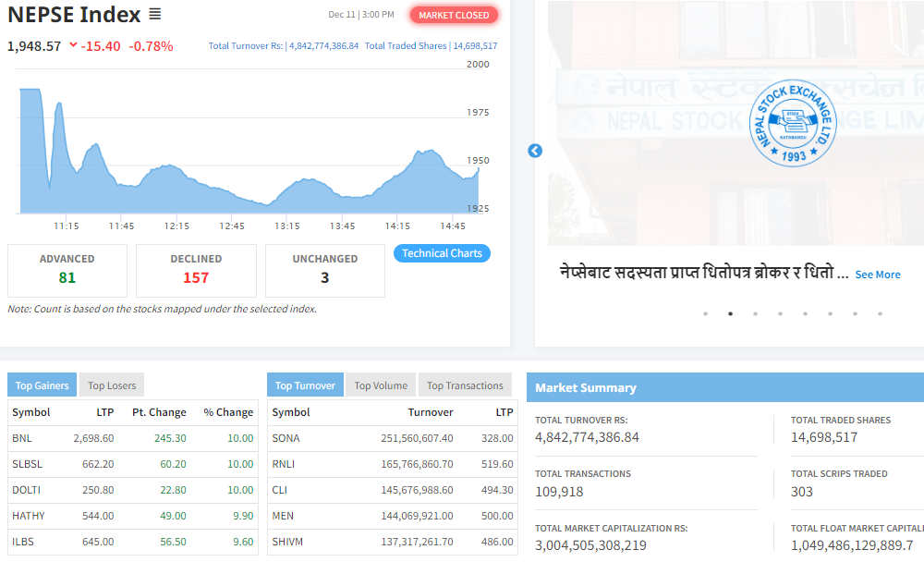Open HATHY symbol in gainers table

point(29,516)
